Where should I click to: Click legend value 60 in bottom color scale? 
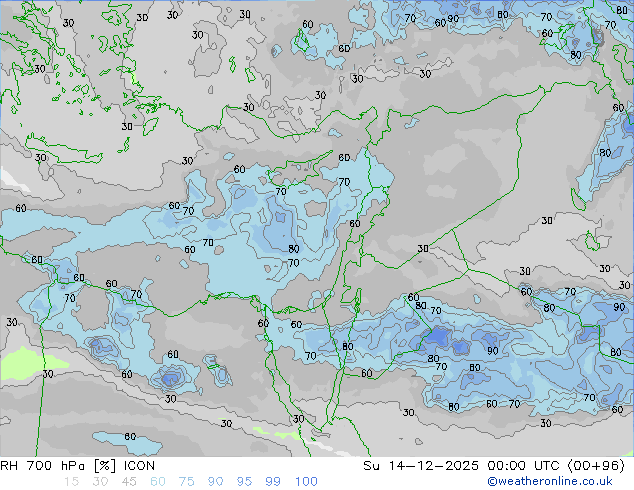tap(158, 482)
